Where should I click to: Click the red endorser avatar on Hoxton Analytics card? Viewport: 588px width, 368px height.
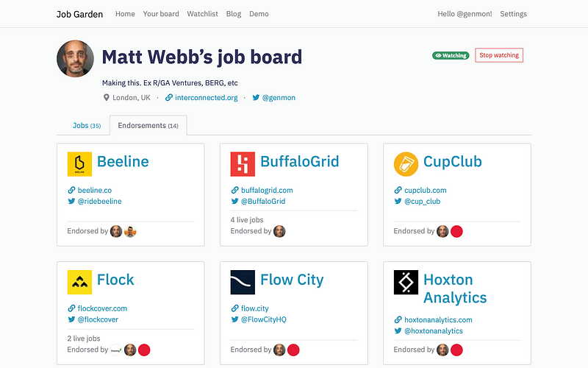(456, 350)
